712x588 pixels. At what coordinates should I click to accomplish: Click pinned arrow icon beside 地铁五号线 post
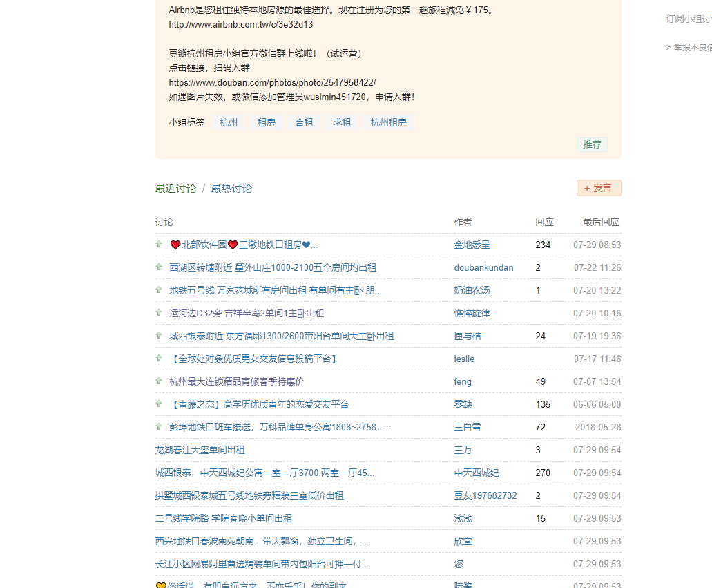click(x=159, y=290)
